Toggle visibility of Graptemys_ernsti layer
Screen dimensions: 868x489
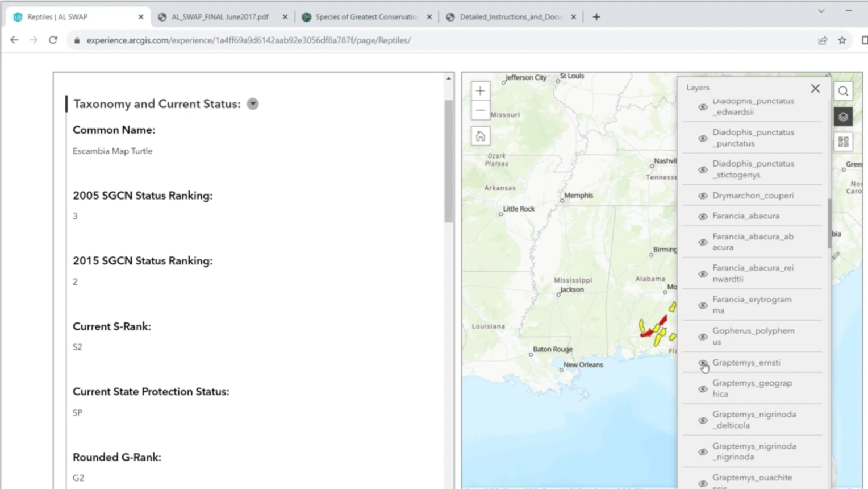[703, 363]
